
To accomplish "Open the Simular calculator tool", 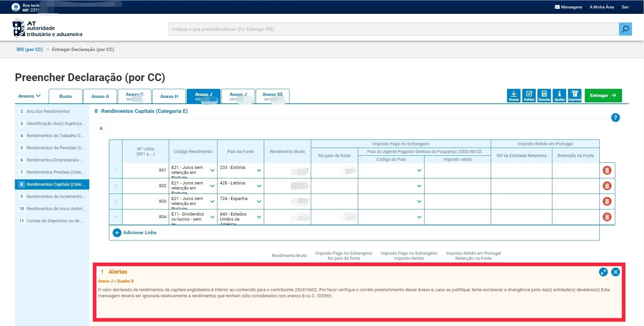I will [x=544, y=95].
